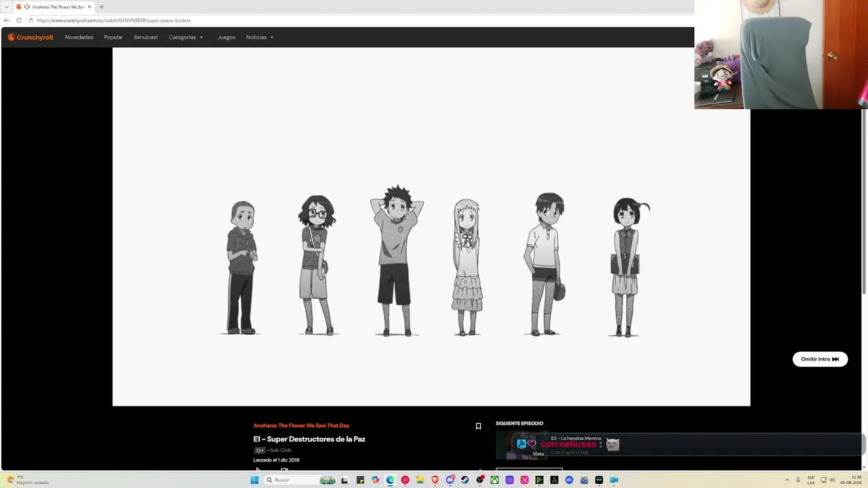868x488 pixels.
Task: Click the 12+ age rating badge
Action: [260, 451]
